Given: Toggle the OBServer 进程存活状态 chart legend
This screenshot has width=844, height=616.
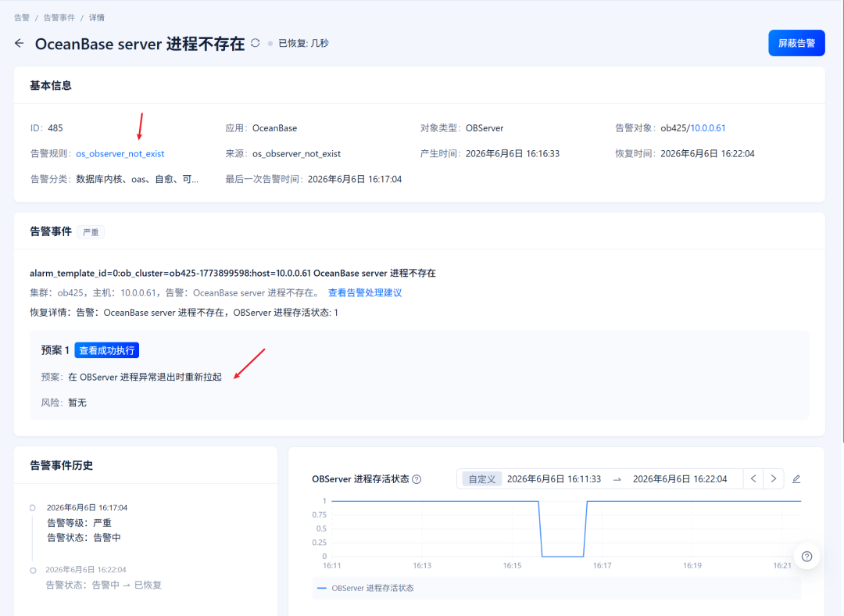Looking at the screenshot, I should (x=366, y=588).
